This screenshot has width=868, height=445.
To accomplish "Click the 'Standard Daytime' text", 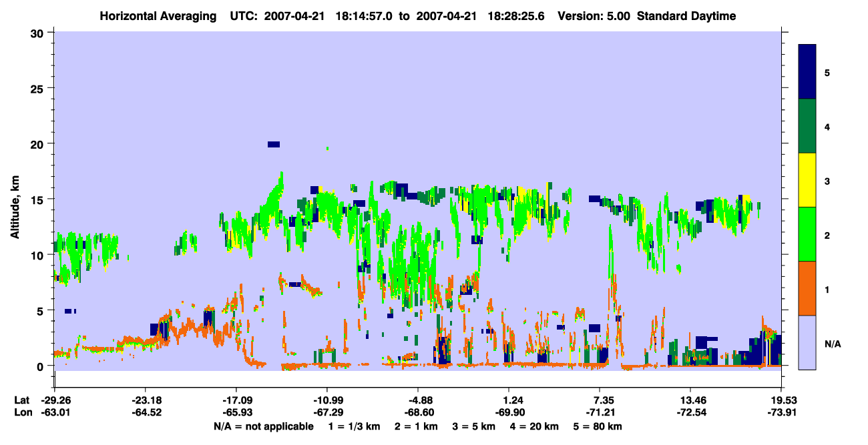I will click(x=686, y=16).
